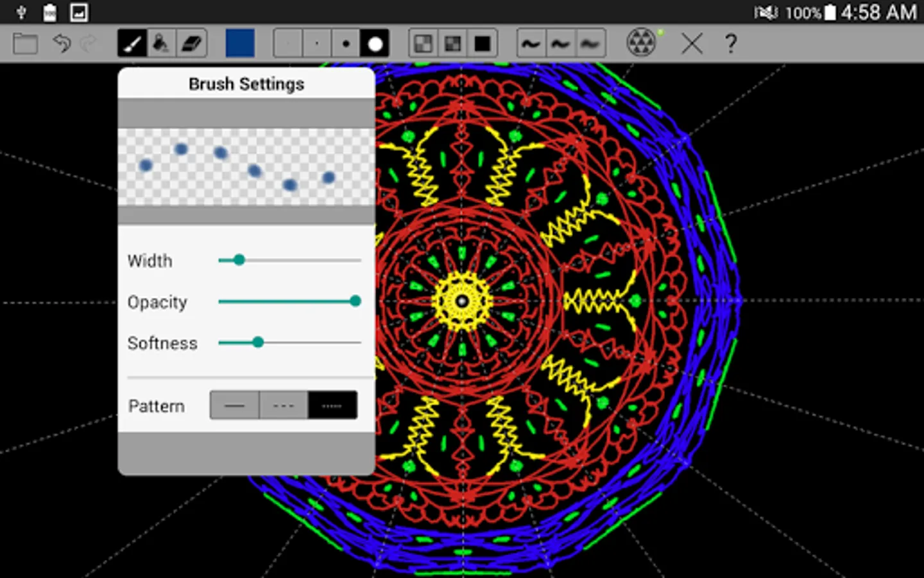This screenshot has width=924, height=578.
Task: Adjust the Width slider
Action: click(289, 260)
